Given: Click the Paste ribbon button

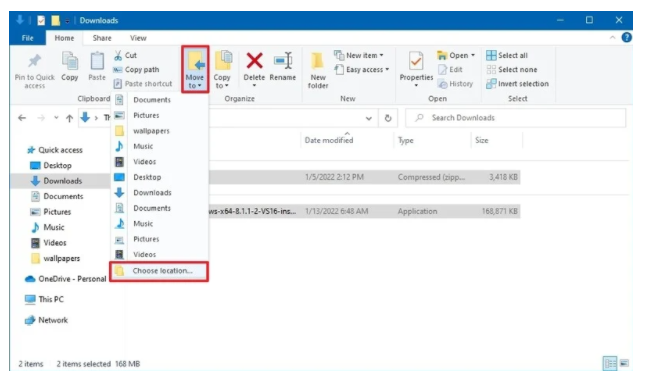Looking at the screenshot, I should [x=97, y=67].
